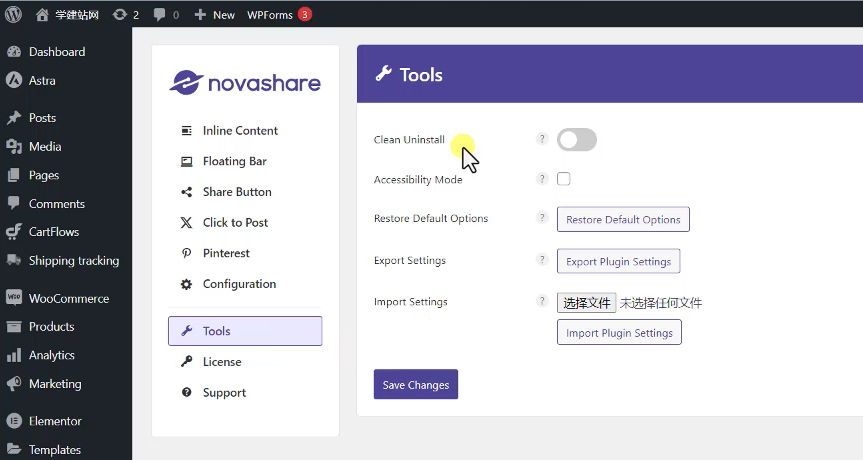Open the Floating Bar settings tab
The height and width of the screenshot is (460, 863).
(x=234, y=161)
